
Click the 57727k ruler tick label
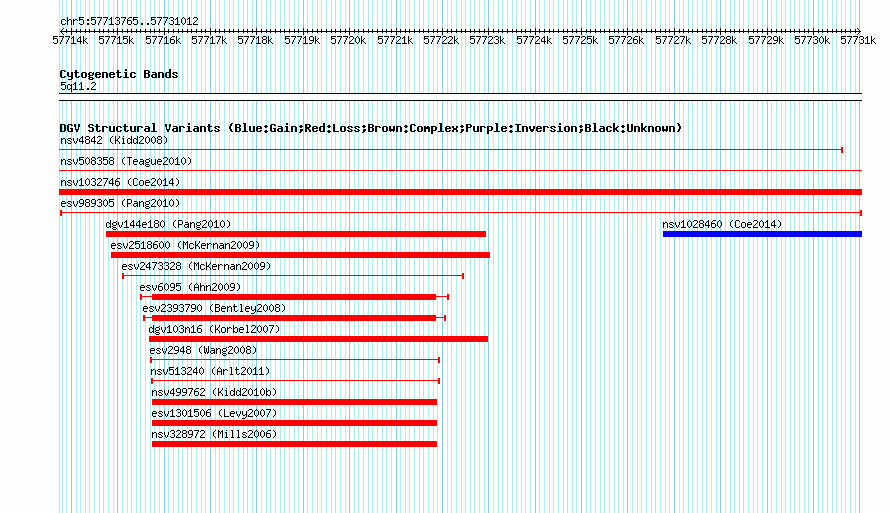coord(673,40)
